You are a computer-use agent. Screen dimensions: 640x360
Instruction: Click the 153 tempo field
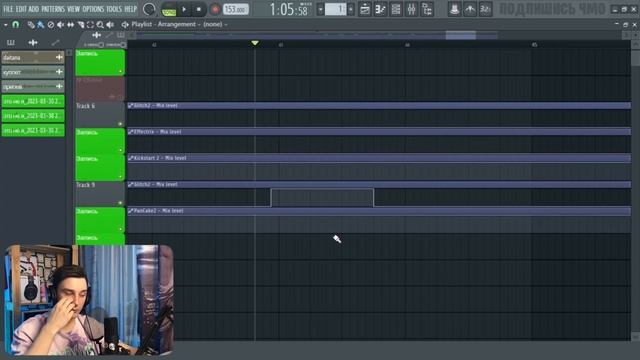tap(236, 9)
